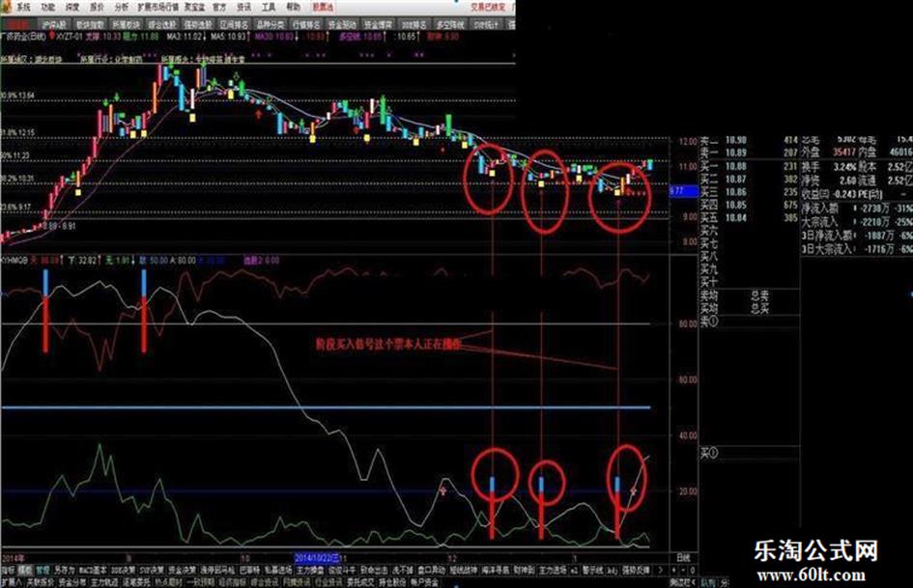Viewport: 913px width, 588px height.
Task: Select the 涨停回马枪 indicator tab
Action: pyautogui.click(x=217, y=570)
